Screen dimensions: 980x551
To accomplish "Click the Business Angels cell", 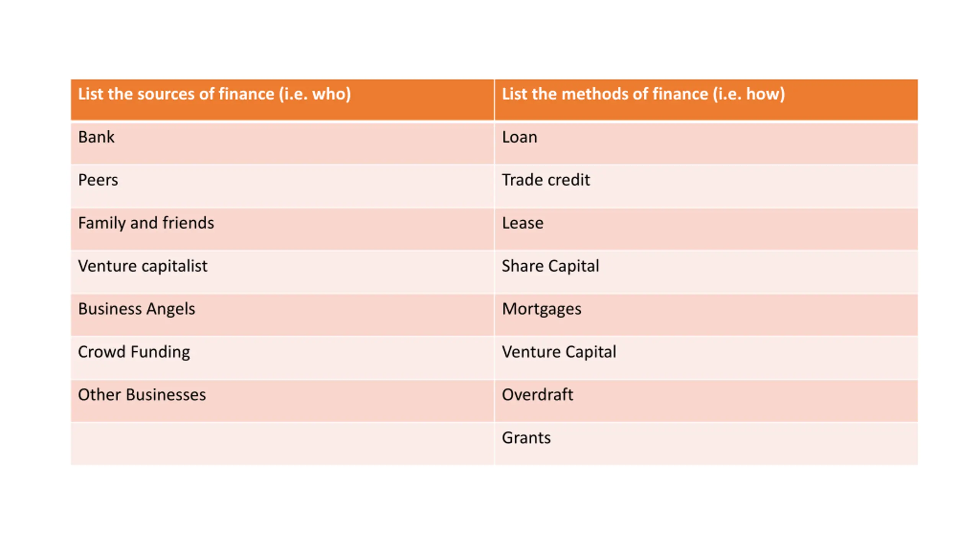I will tap(282, 315).
